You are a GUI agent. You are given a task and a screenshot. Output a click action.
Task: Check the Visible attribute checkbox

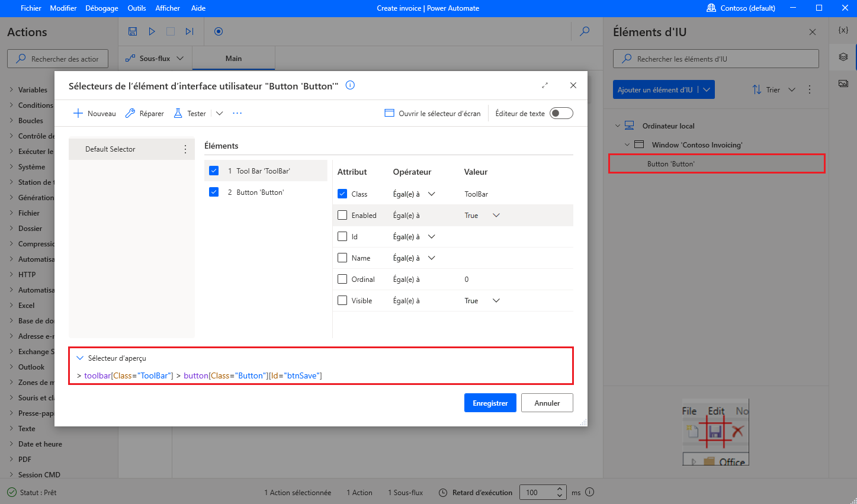[342, 300]
